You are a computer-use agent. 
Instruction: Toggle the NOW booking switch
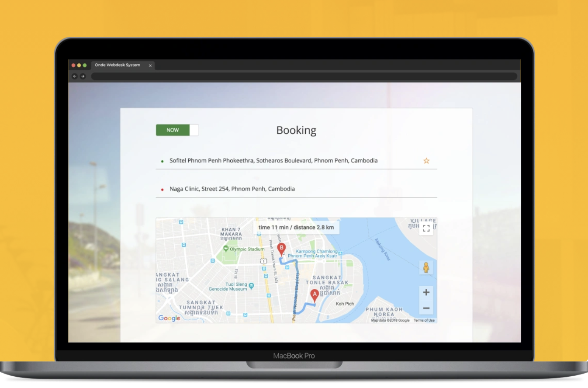[177, 130]
